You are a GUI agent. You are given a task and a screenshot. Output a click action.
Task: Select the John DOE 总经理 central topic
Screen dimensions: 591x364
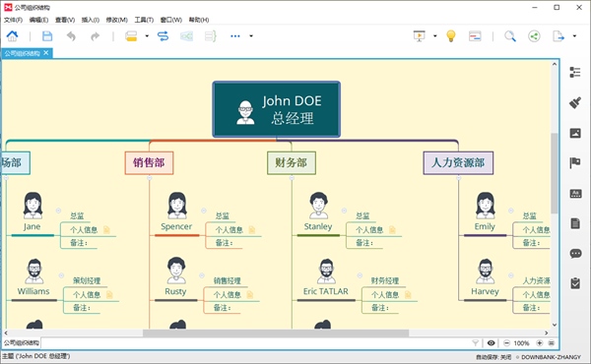(276, 109)
